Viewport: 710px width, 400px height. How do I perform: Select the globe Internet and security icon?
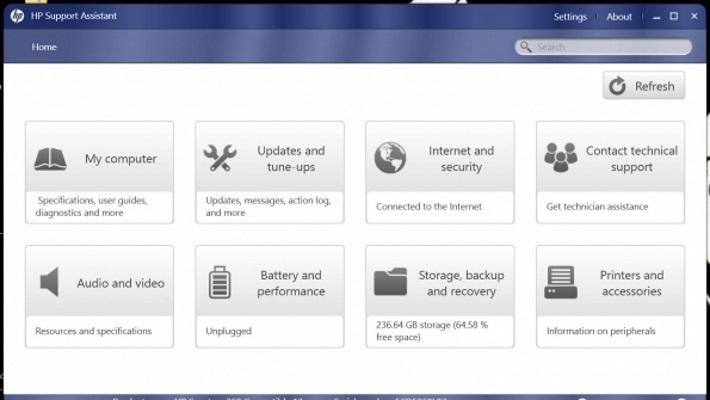390,158
